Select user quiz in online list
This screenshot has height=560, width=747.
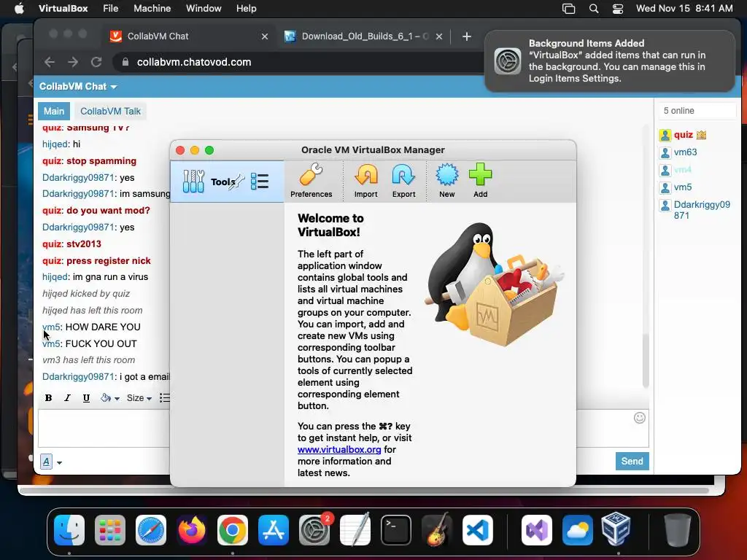point(683,135)
